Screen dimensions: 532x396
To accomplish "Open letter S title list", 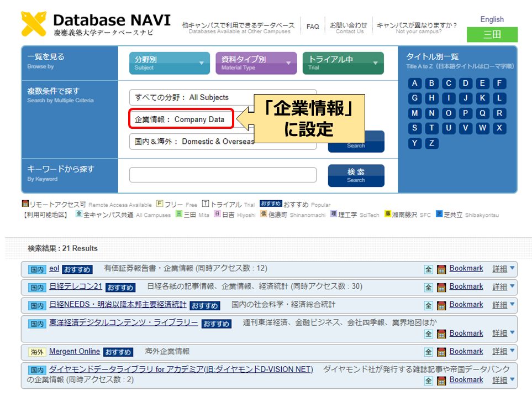I will (x=415, y=128).
